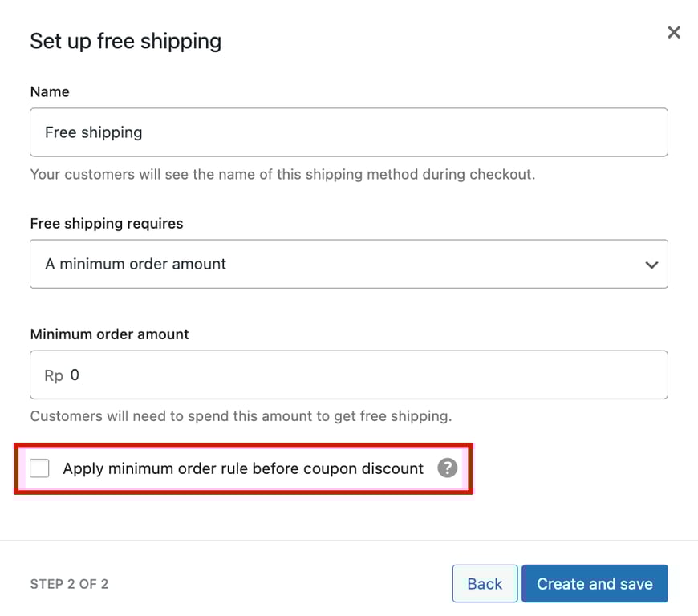This screenshot has height=616, width=698.
Task: Go Back to the previous step
Action: point(485,583)
